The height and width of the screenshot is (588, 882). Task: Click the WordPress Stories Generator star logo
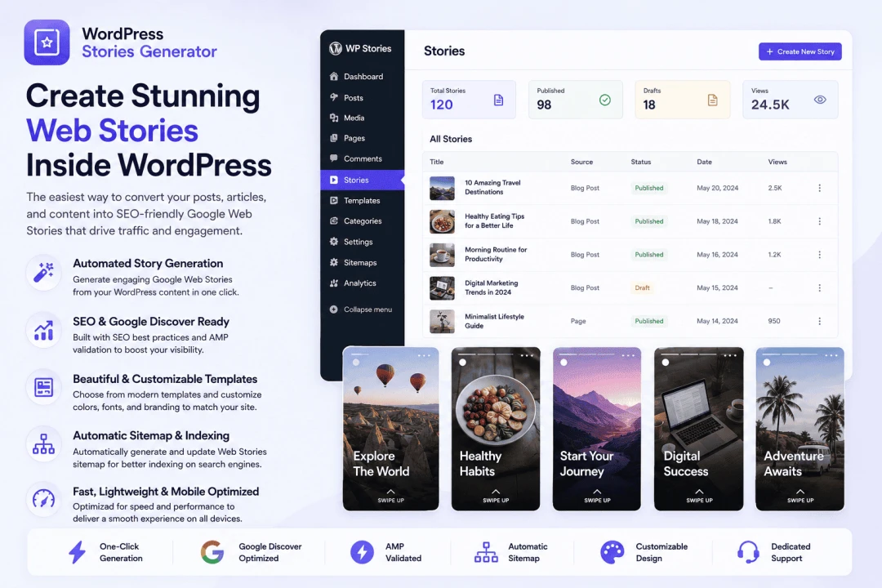(47, 42)
